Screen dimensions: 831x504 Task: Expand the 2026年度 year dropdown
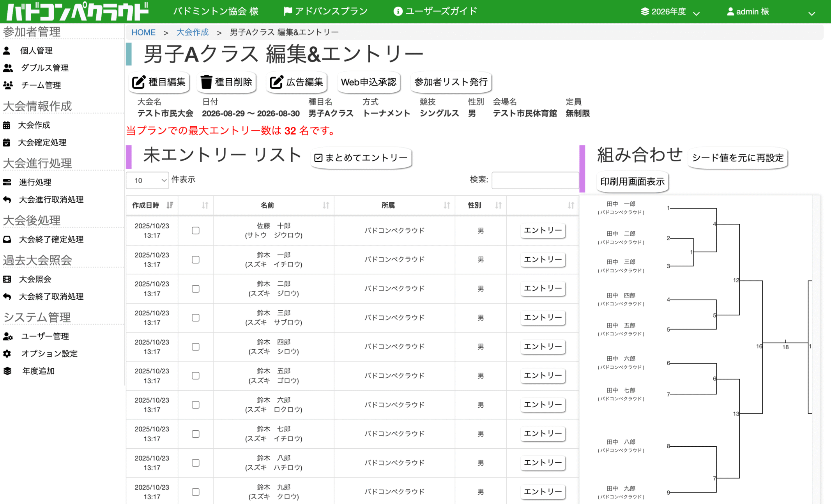coord(697,13)
